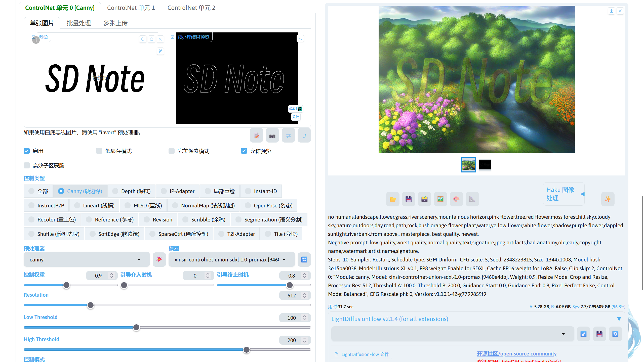Image resolution: width=644 pixels, height=362 pixels.
Task: Refresh the ControlNet model list
Action: 304,259
